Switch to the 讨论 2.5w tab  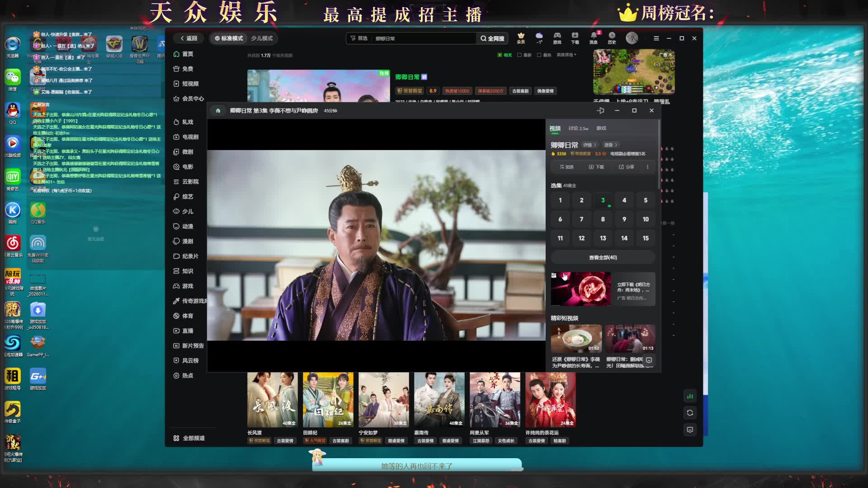(578, 128)
